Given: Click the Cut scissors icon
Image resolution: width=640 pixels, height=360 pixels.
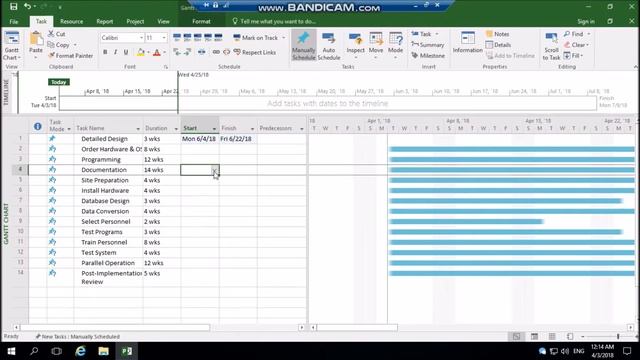Looking at the screenshot, I should click(x=51, y=34).
